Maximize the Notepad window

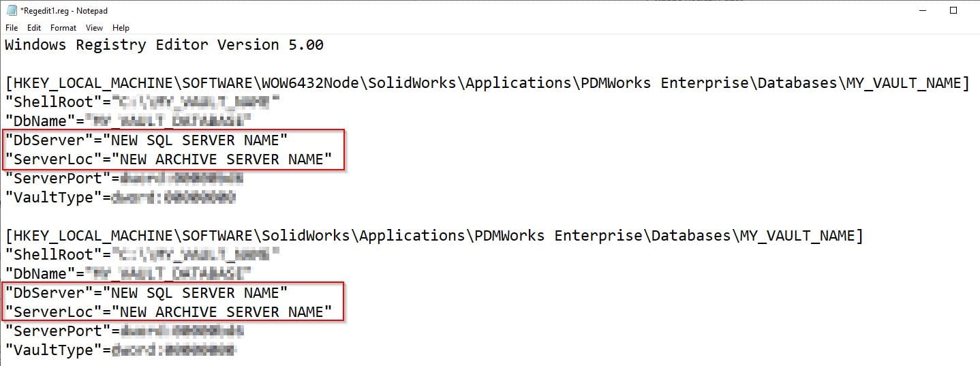953,11
